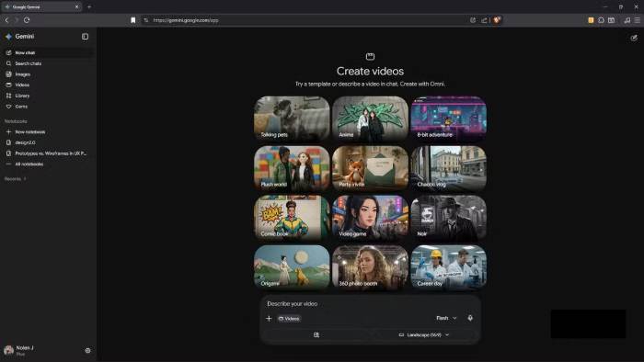Open Search chats in sidebar
644x362 pixels.
(x=48, y=63)
